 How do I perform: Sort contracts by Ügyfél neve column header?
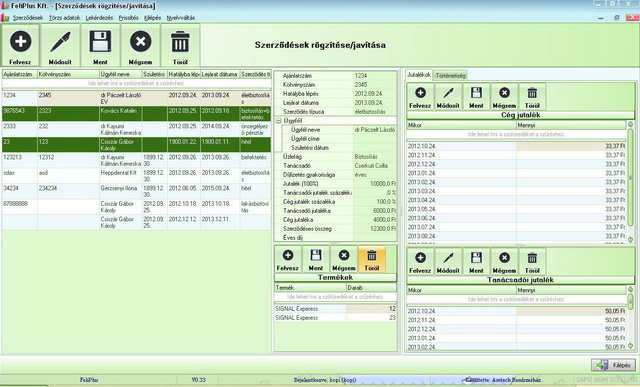pyautogui.click(x=120, y=74)
